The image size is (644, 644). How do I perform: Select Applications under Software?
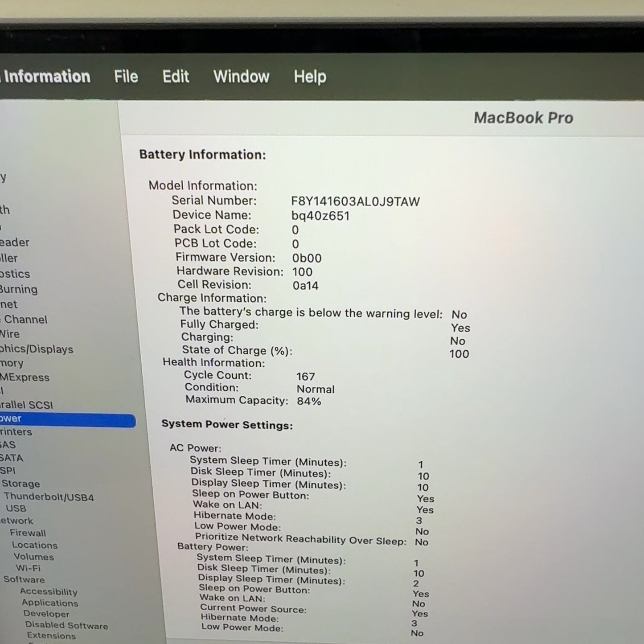pyautogui.click(x=50, y=603)
